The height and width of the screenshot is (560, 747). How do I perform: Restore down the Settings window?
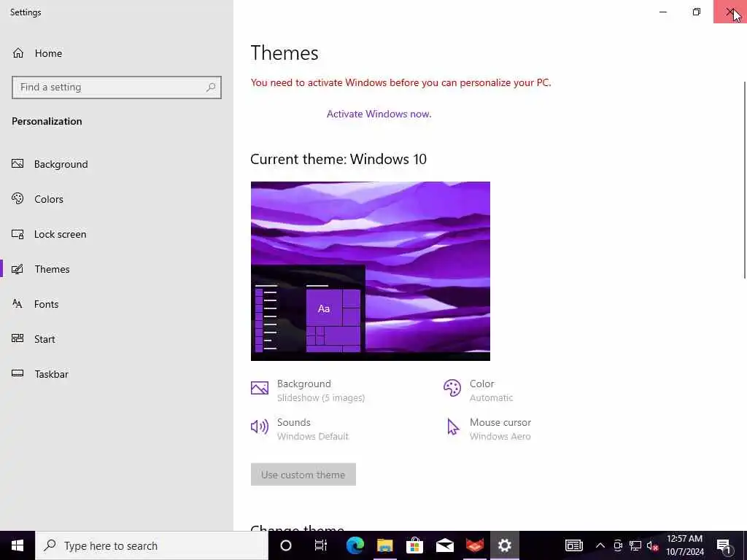click(x=697, y=12)
